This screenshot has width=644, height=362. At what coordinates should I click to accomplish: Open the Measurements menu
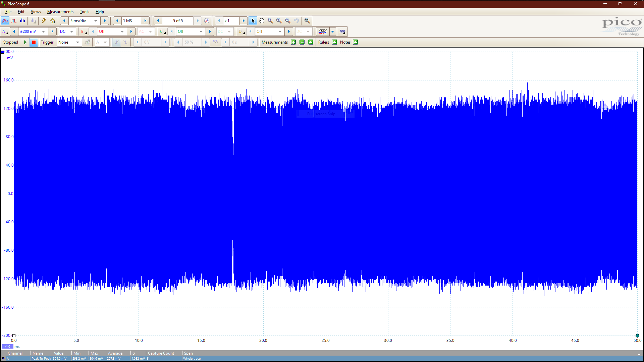[60, 12]
